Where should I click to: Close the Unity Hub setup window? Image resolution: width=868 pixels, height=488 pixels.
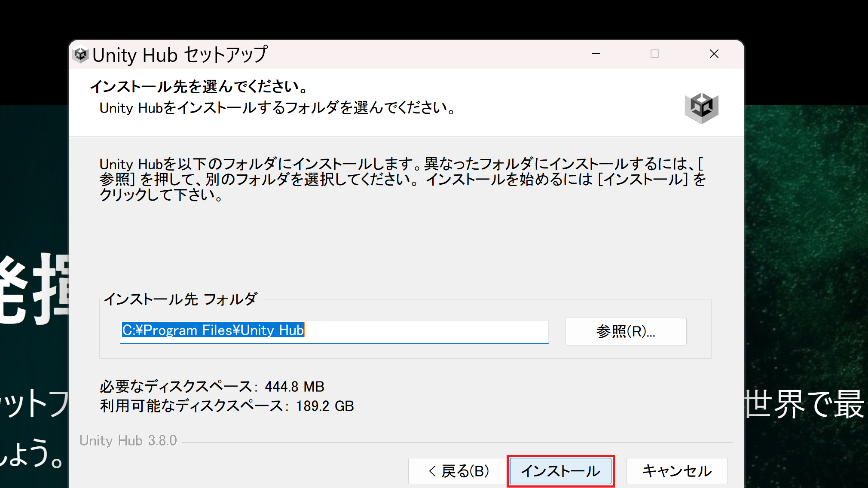(x=714, y=54)
